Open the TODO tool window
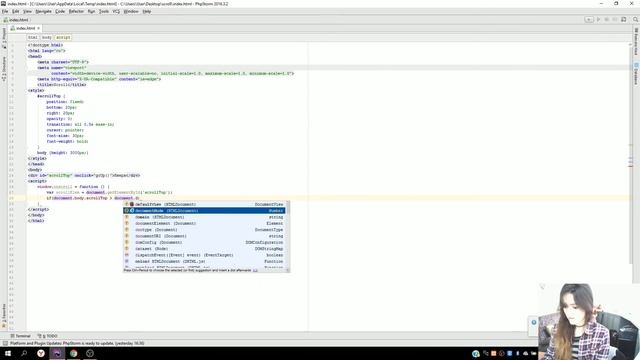Viewport: 640px width, 360px height. point(48,336)
